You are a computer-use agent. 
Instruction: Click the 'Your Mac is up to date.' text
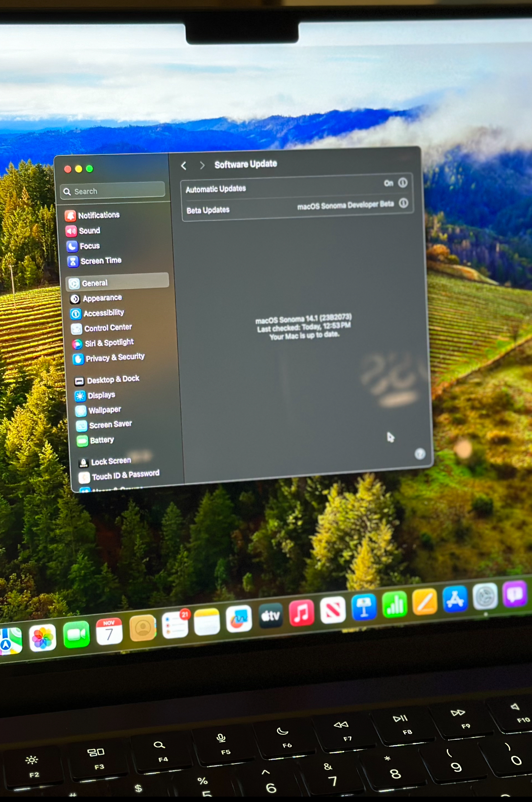(304, 335)
